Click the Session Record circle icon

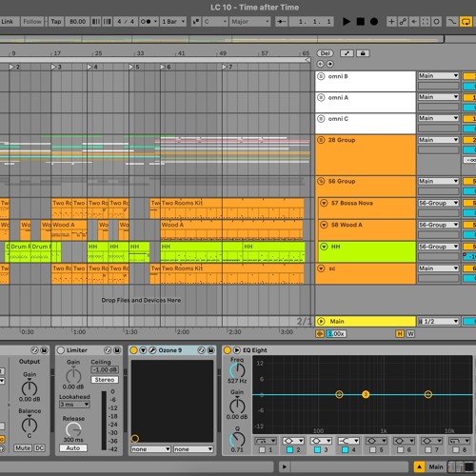pyautogui.click(x=437, y=22)
